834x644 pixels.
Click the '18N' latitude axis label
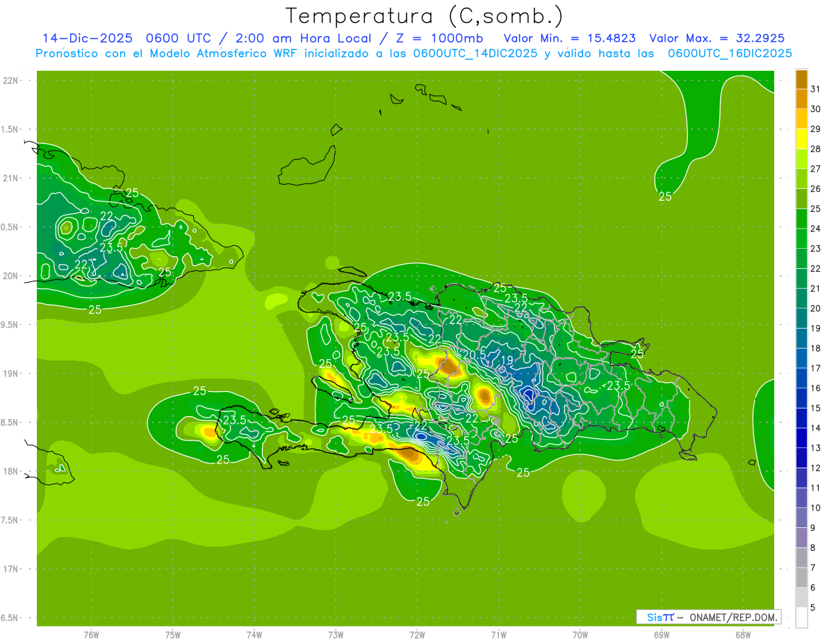tap(11, 471)
